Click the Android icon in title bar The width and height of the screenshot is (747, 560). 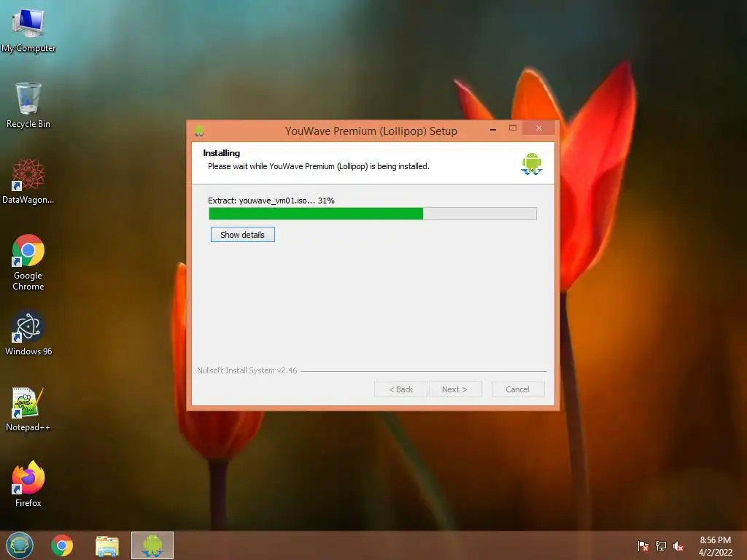tap(199, 131)
